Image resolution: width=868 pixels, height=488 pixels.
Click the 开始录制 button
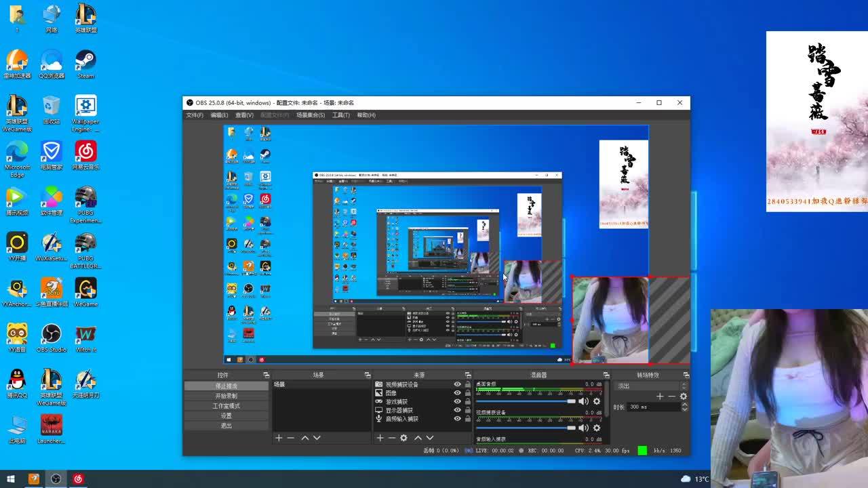pyautogui.click(x=226, y=396)
